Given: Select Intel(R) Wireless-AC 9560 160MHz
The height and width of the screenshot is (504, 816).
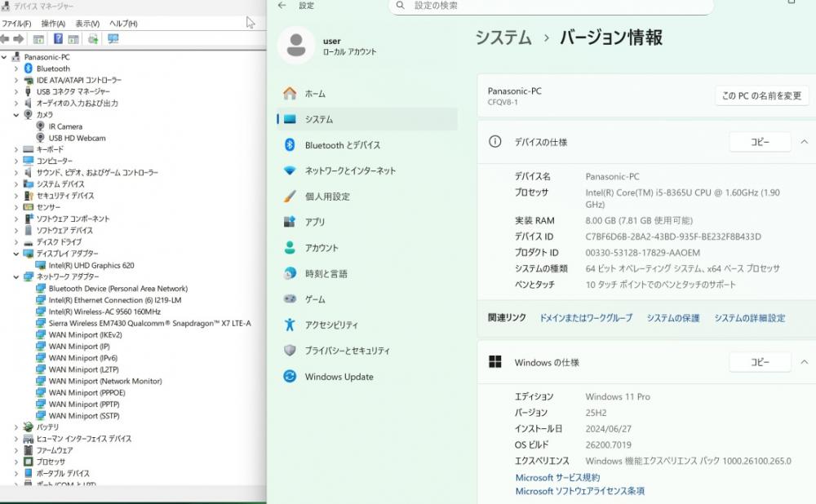Looking at the screenshot, I should (104, 312).
